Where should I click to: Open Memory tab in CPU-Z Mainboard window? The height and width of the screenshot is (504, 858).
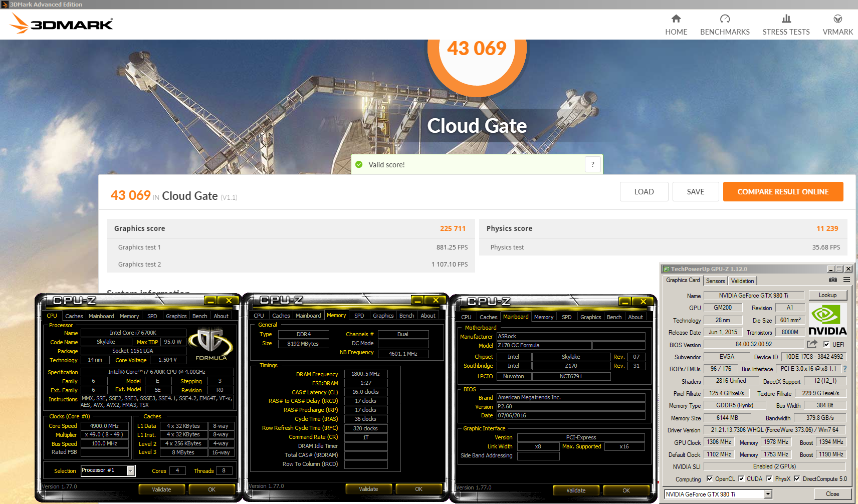[543, 317]
